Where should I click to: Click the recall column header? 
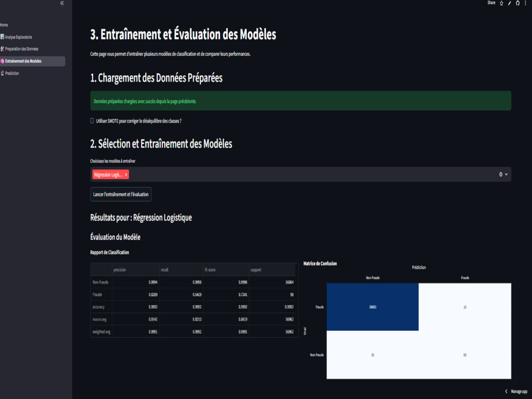181,270
